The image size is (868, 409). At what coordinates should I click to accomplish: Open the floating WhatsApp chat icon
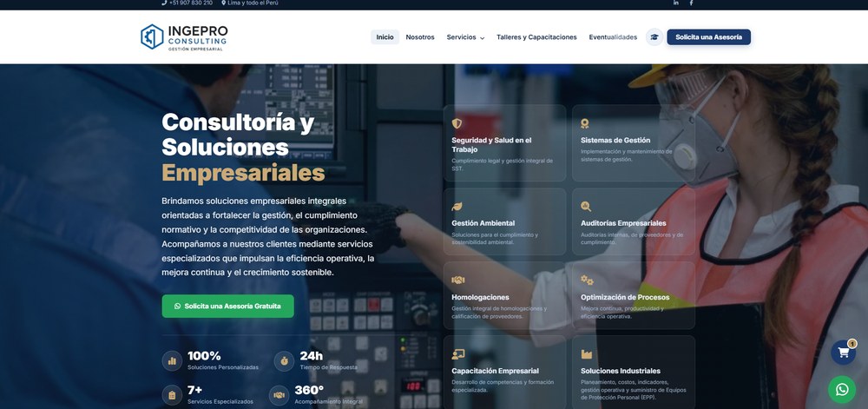pyautogui.click(x=842, y=390)
